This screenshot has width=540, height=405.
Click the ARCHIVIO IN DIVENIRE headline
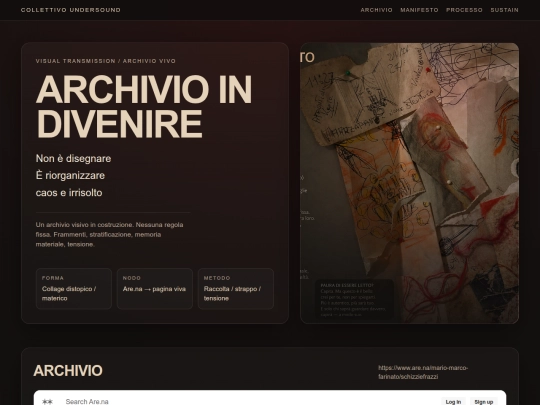pos(144,106)
